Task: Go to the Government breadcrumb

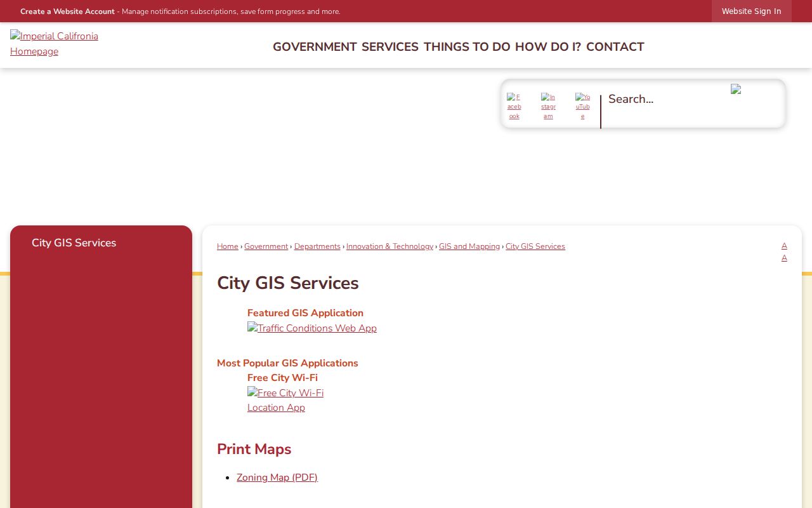Action: coord(266,246)
